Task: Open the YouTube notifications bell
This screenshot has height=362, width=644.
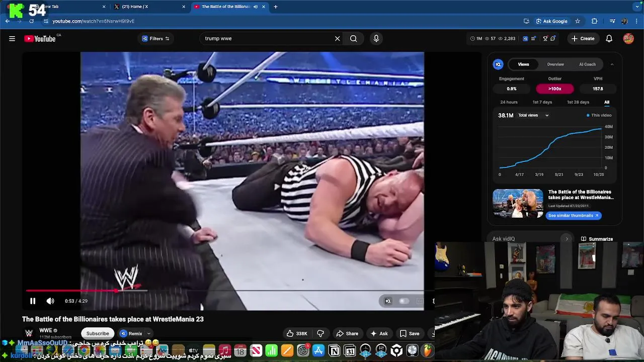Action: coord(609,39)
